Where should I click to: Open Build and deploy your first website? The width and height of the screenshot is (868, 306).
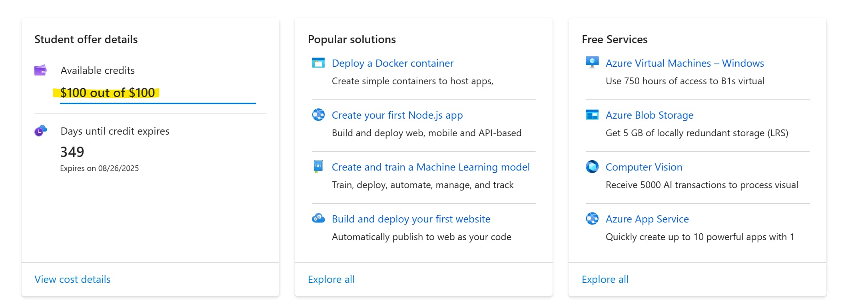click(411, 219)
